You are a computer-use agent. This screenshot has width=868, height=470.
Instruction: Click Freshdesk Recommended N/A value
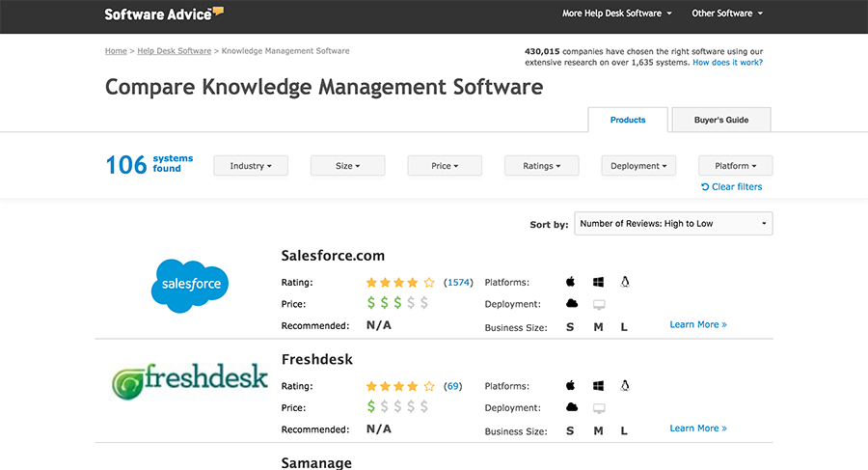click(x=379, y=429)
